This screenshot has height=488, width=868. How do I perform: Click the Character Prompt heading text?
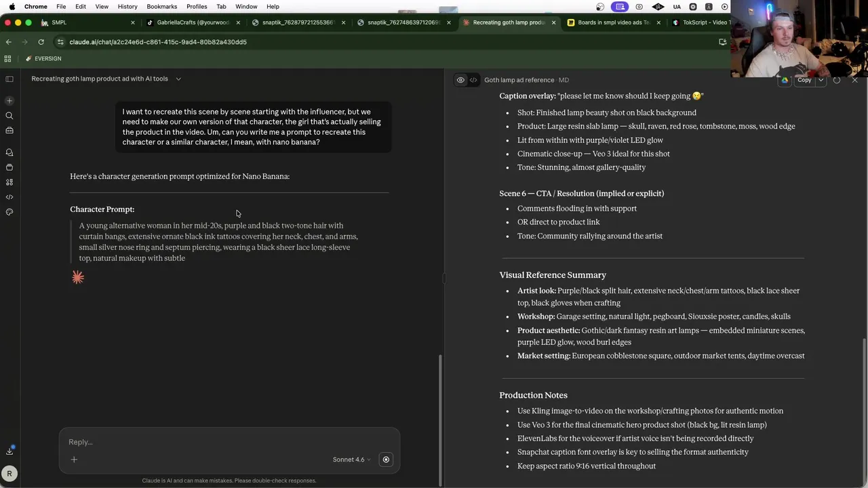[x=102, y=209]
